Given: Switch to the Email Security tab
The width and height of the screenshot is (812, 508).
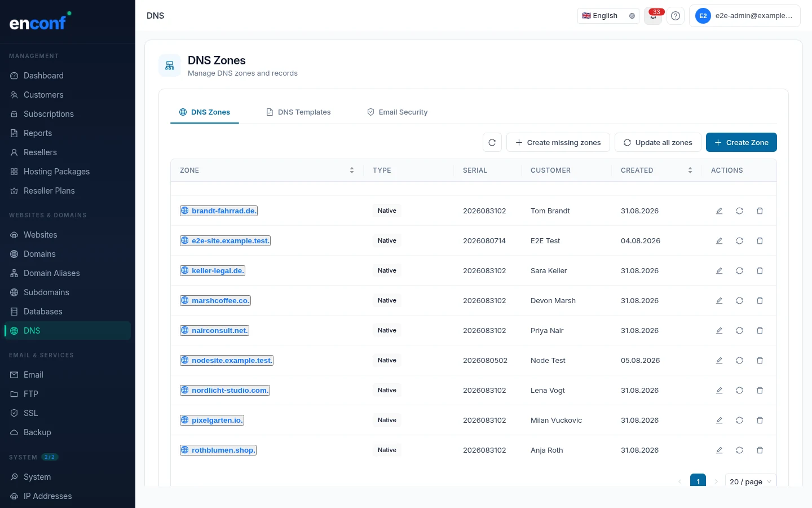Looking at the screenshot, I should coord(397,112).
